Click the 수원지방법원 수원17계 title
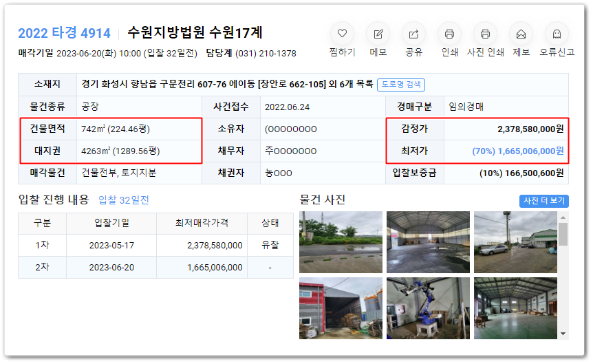Image resolution: width=593 pixels, height=364 pixels. (x=195, y=32)
